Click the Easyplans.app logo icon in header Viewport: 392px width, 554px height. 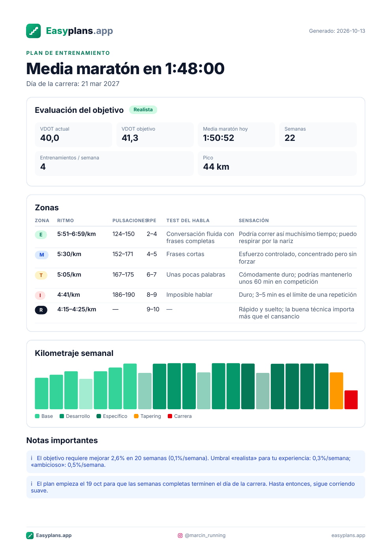pos(34,31)
